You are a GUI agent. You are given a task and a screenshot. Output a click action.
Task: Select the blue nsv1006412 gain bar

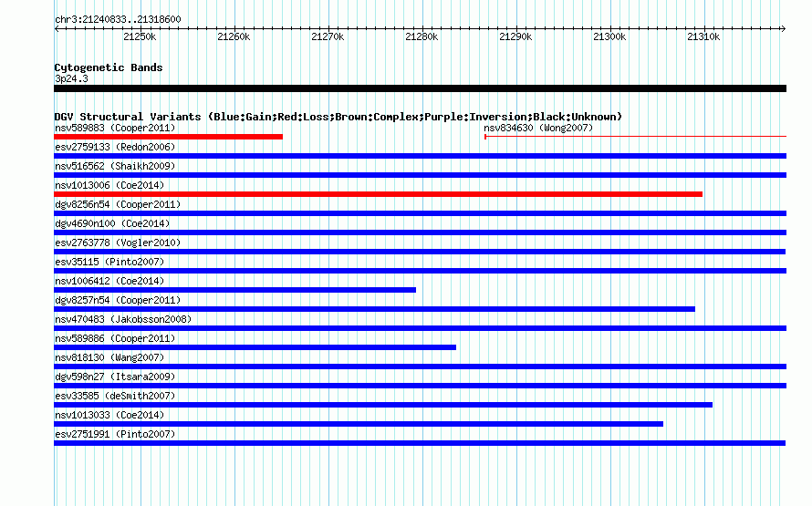pos(234,290)
